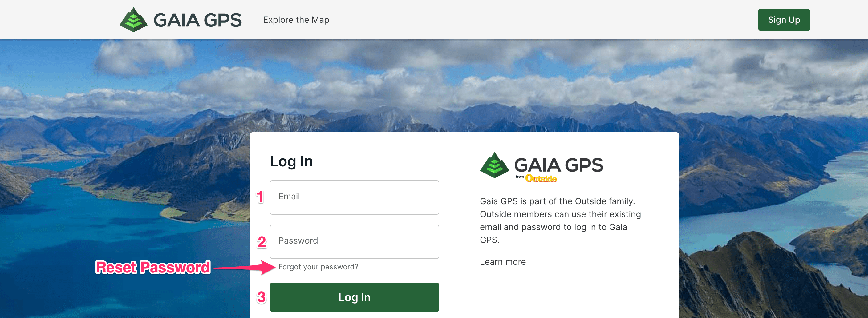Click the Sign Up button
Viewport: 868px width, 318px height.
784,19
